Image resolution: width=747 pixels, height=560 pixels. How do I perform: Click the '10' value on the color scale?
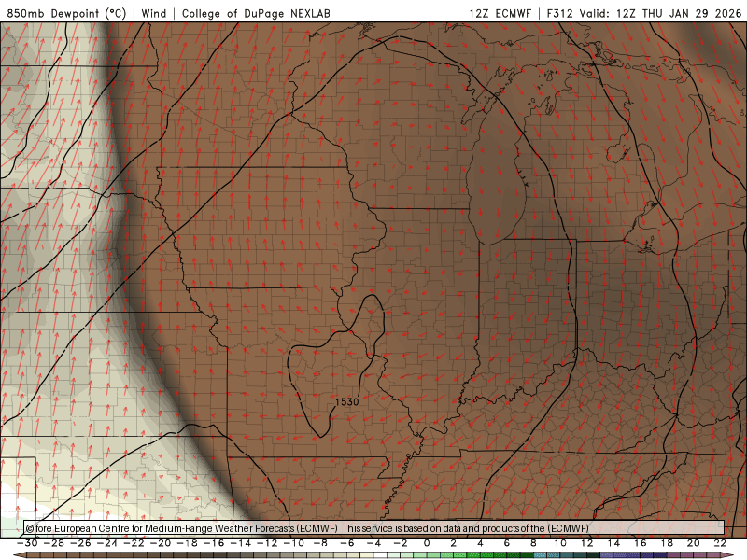tap(560, 543)
